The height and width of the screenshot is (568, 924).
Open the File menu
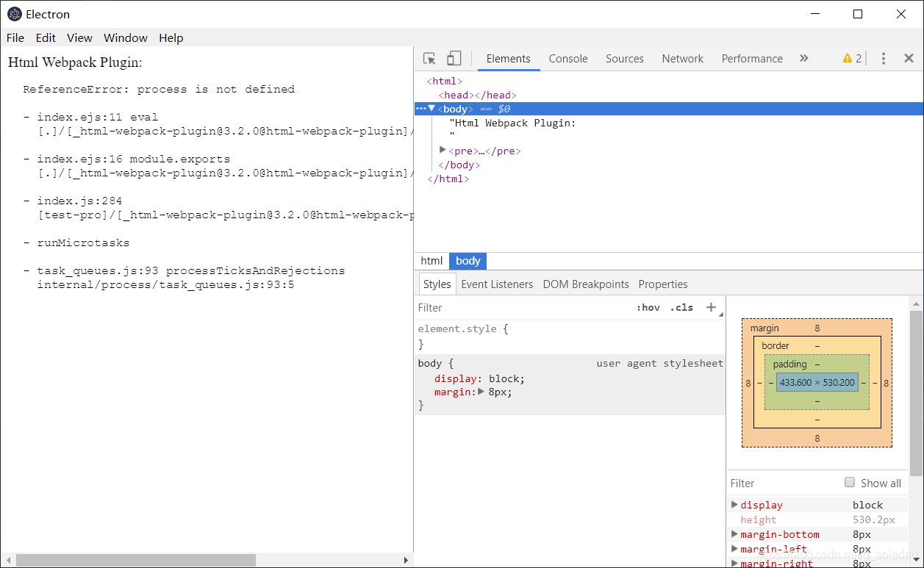pyautogui.click(x=15, y=38)
